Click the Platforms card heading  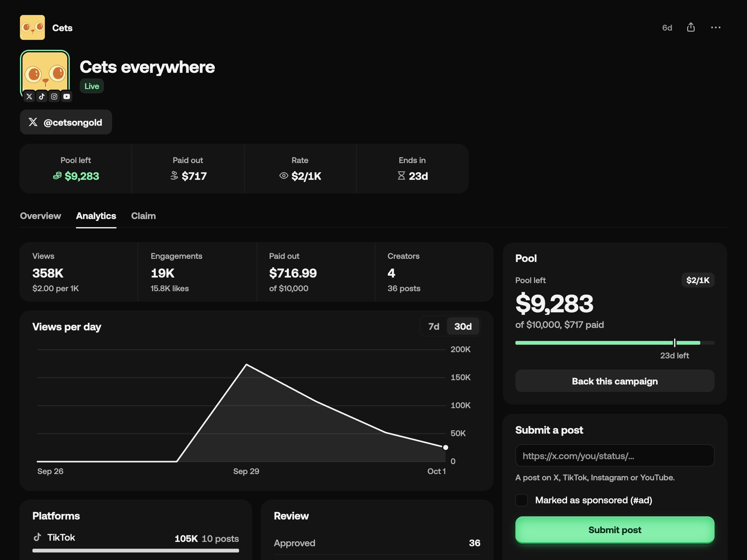click(56, 516)
